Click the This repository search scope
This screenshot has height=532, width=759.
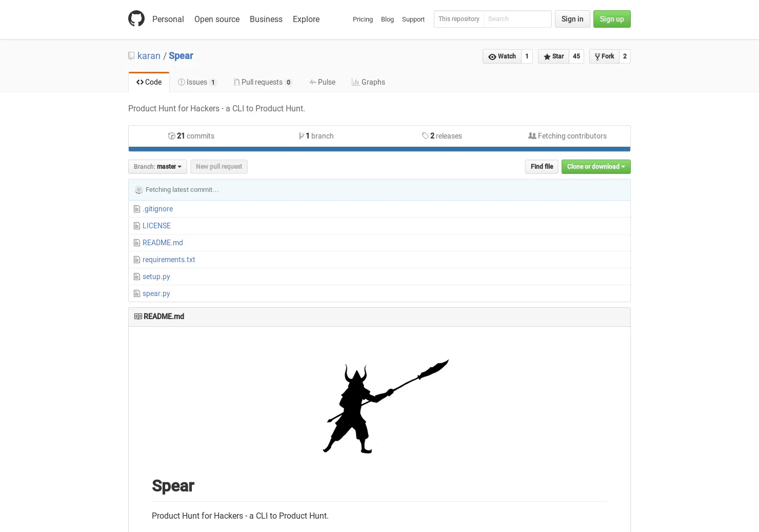tap(459, 19)
